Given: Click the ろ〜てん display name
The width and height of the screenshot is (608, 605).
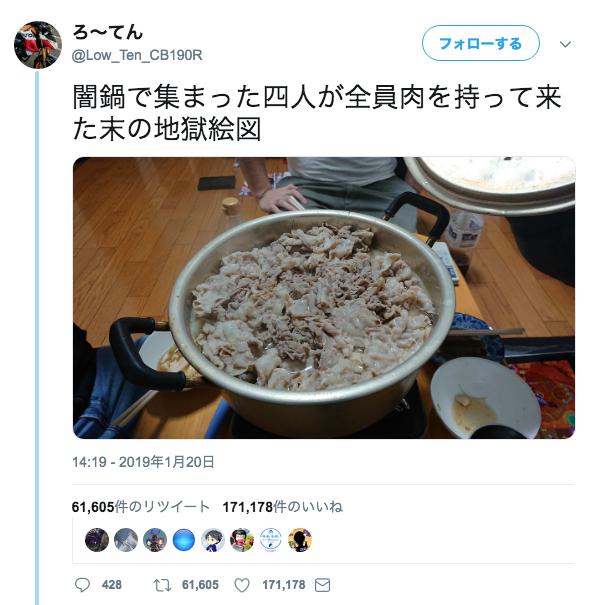Looking at the screenshot, I should point(107,32).
